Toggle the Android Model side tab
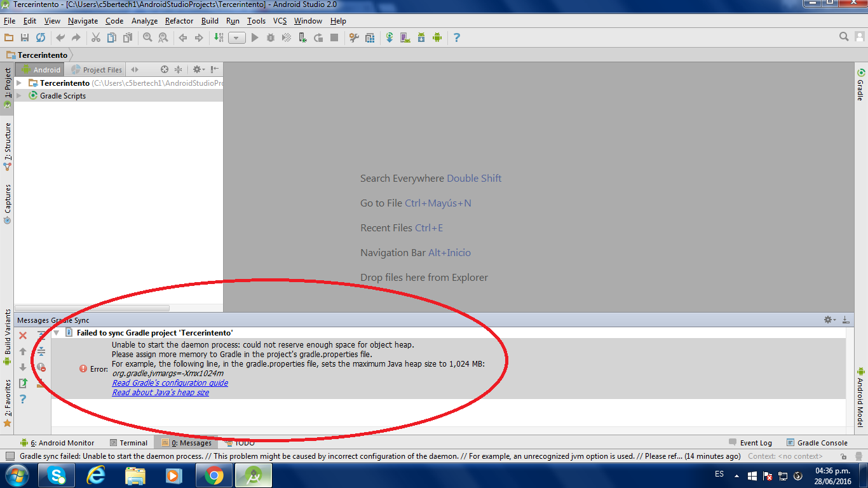The height and width of the screenshot is (488, 868). 861,397
